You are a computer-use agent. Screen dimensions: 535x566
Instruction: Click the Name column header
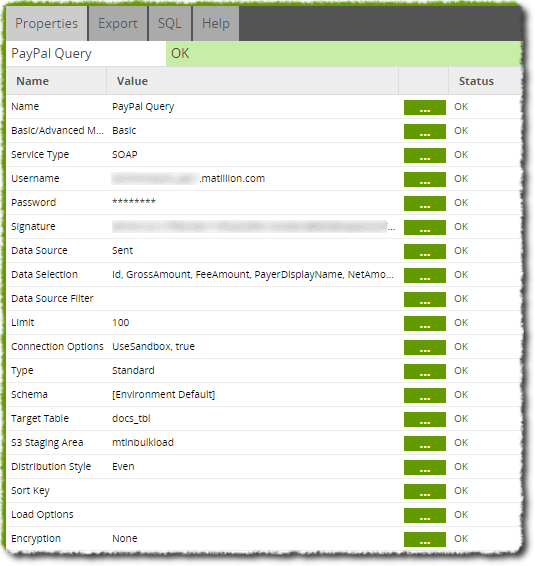[x=56, y=81]
